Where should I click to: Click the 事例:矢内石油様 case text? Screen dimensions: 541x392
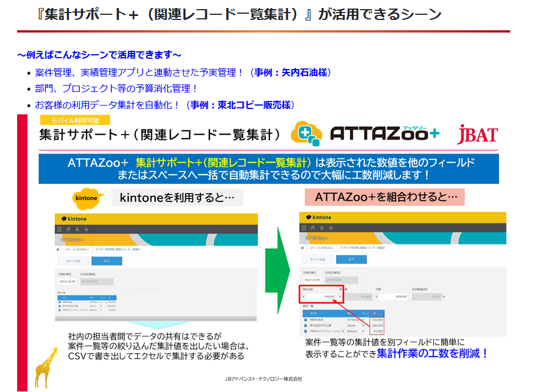290,72
